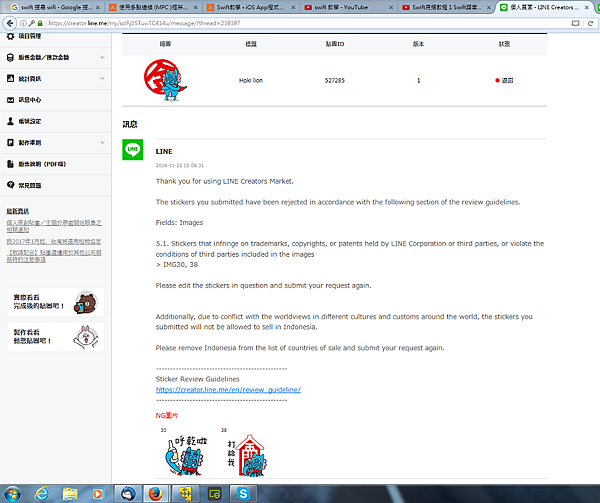
Task: Focus the creator.line.me URL field
Action: 306,23
